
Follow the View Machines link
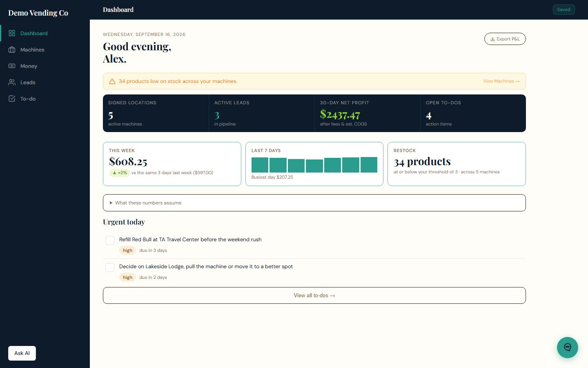501,81
